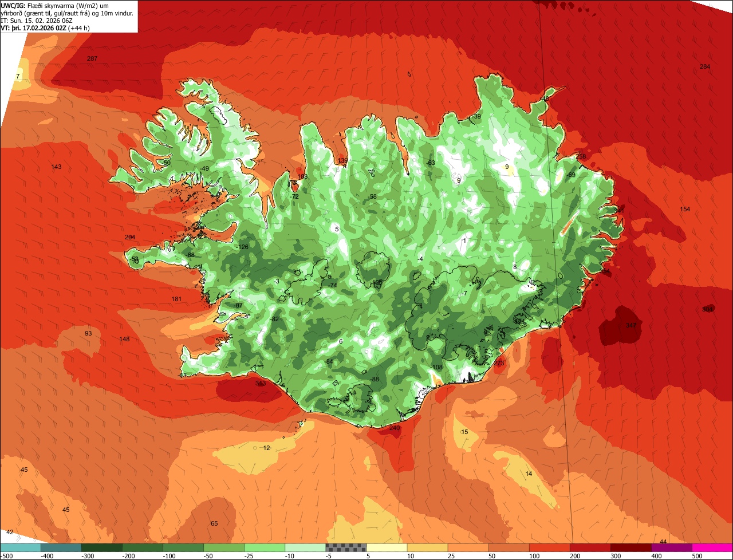Pick the legend swatch between 50 and 100
The height and width of the screenshot is (560, 733).
pyautogui.click(x=509, y=547)
